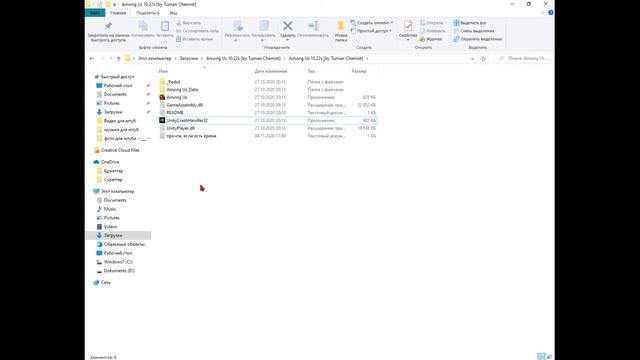Click Обратить выделение (invert selection)

point(478,39)
